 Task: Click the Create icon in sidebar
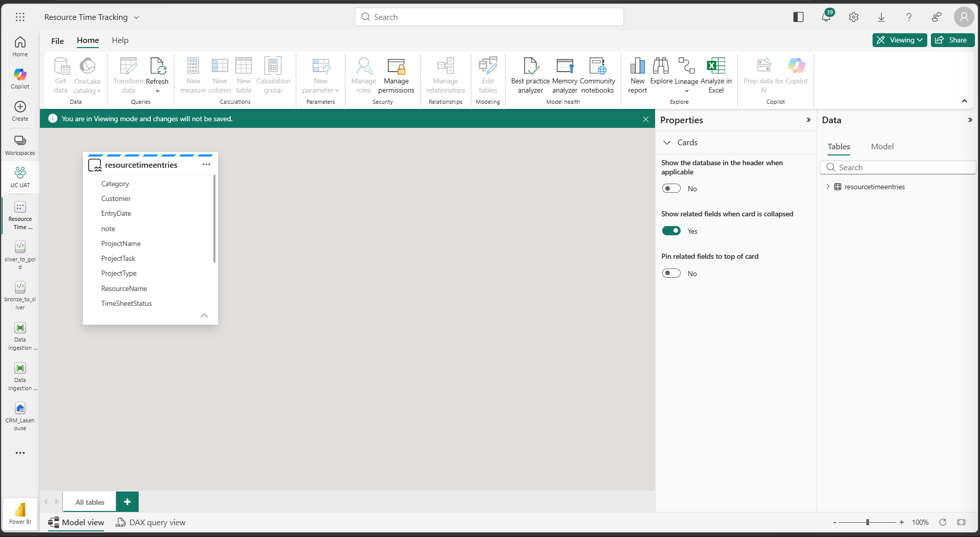click(20, 111)
